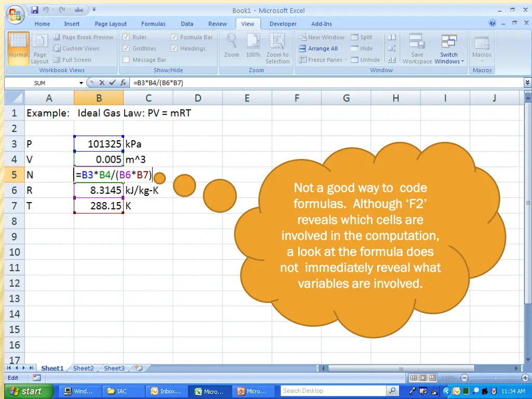Open the Switch Windows dropdown
Image resolution: width=532 pixels, height=399 pixels.
point(449,58)
